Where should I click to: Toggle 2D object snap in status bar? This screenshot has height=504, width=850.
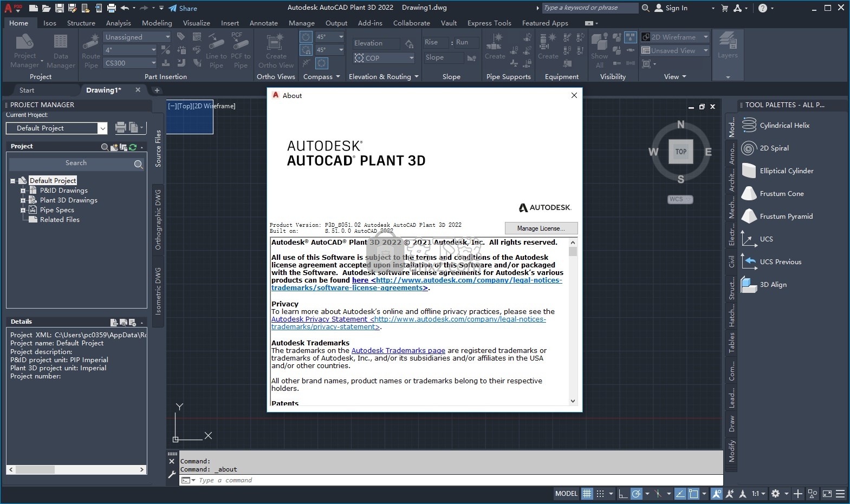[x=693, y=494]
